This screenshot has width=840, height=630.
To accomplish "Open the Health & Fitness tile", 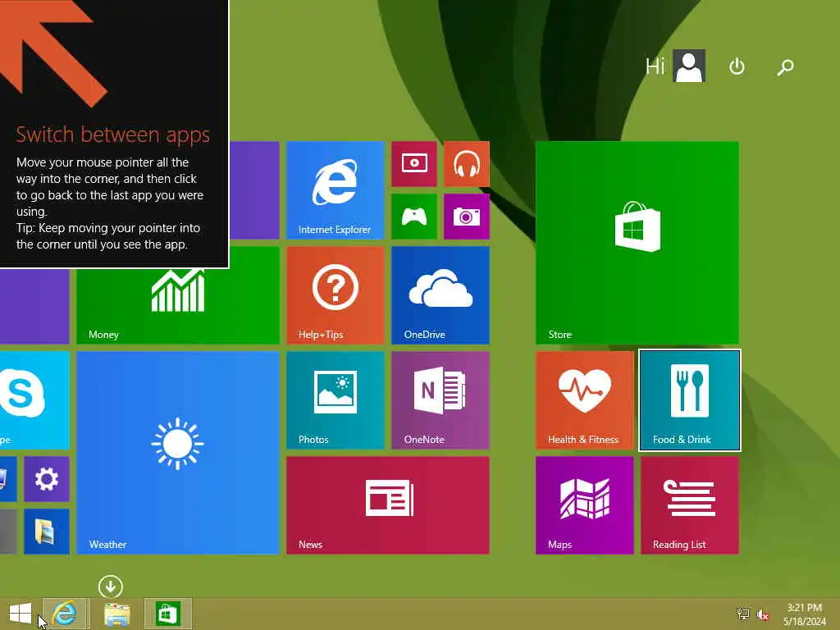I will click(585, 400).
